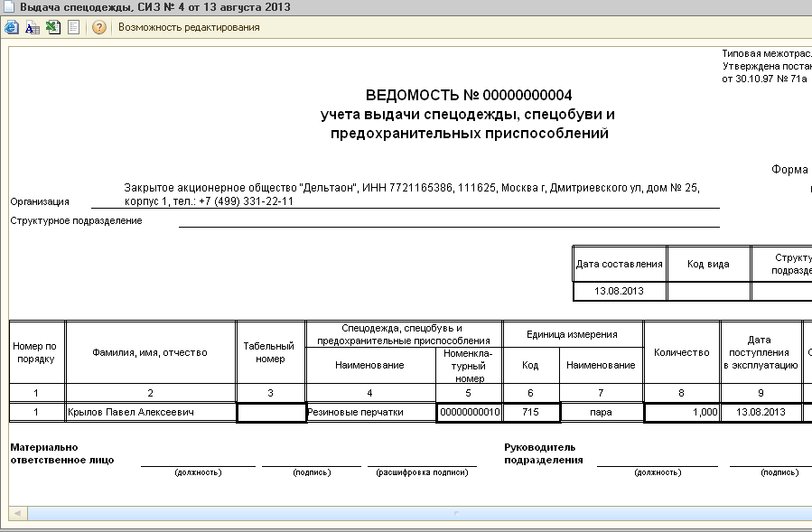Viewport: 812px width, 532px height.
Task: Click the horizontal scrollbar left arrow
Action: 17,513
